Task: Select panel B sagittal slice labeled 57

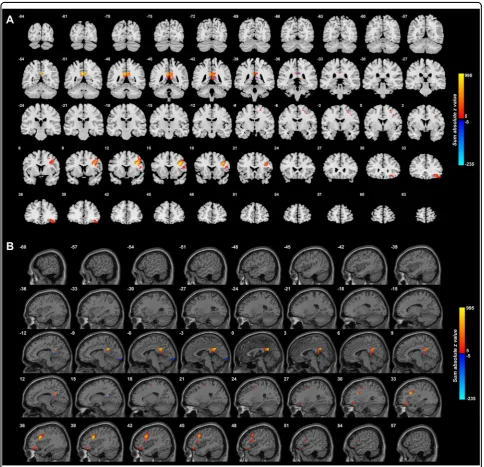Action: 417,443
